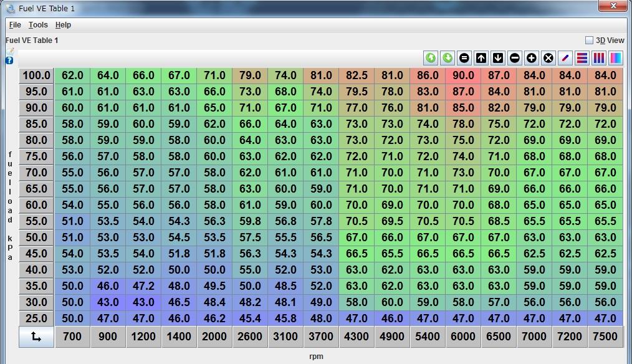
Task: Select the 50.0 kPa load axis bin
Action: coord(36,237)
